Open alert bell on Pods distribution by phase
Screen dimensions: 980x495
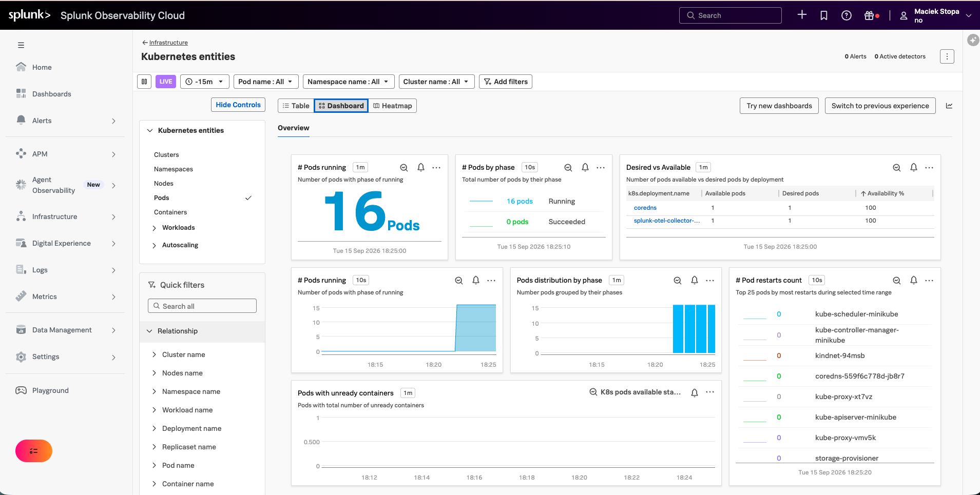pyautogui.click(x=695, y=280)
